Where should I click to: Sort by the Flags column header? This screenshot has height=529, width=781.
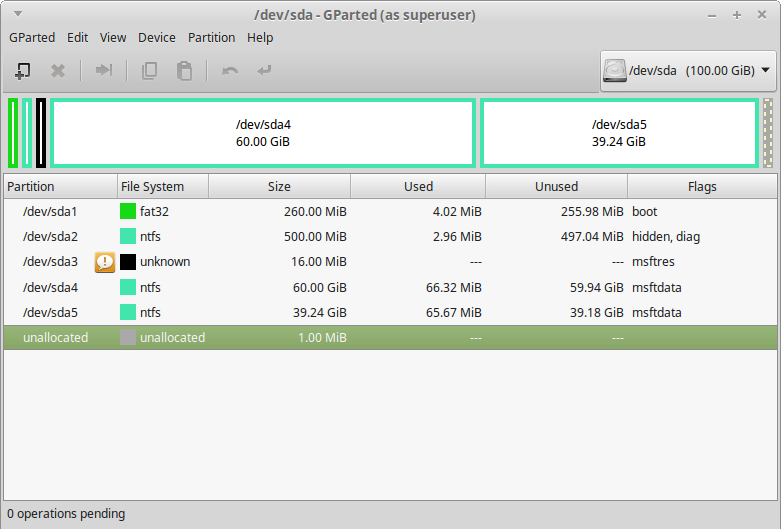[702, 186]
